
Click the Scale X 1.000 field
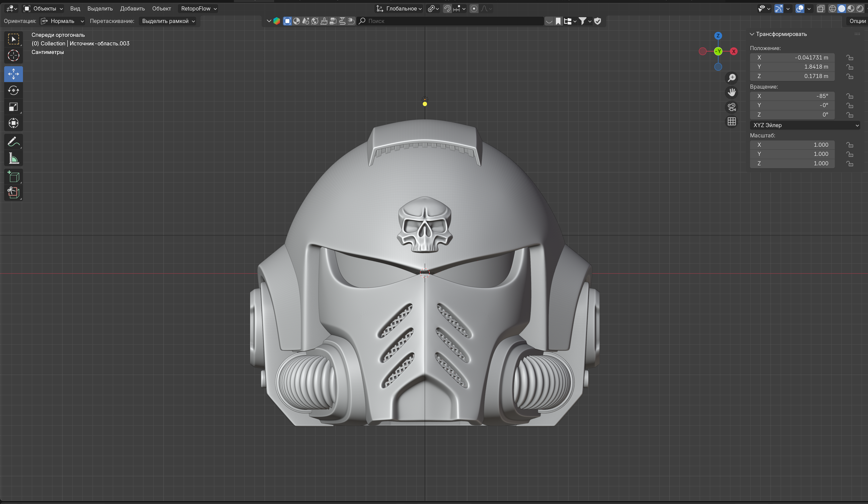[x=792, y=145]
